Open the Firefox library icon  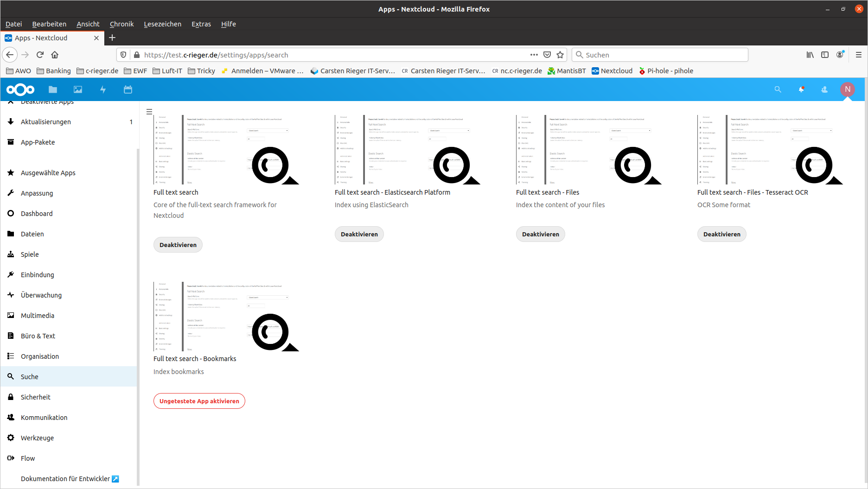pyautogui.click(x=810, y=55)
